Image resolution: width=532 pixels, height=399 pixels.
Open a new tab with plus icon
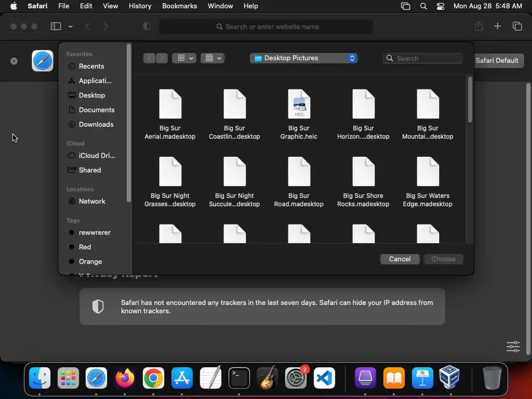(x=497, y=26)
